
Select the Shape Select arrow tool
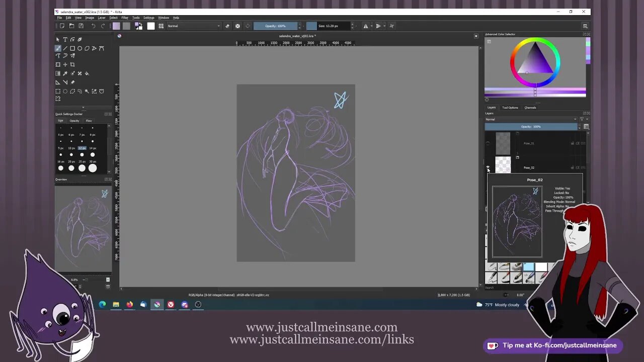click(58, 39)
